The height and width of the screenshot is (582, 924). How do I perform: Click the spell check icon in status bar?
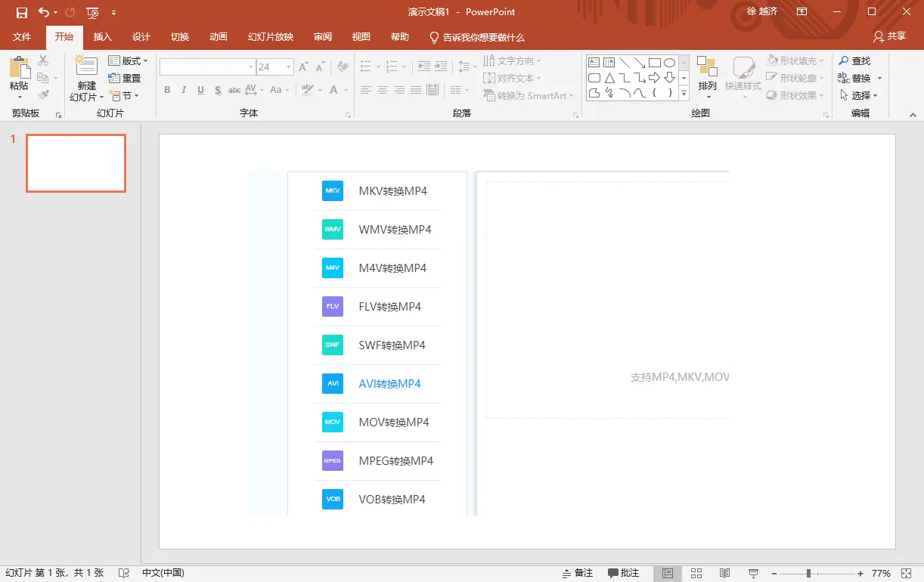click(x=123, y=574)
